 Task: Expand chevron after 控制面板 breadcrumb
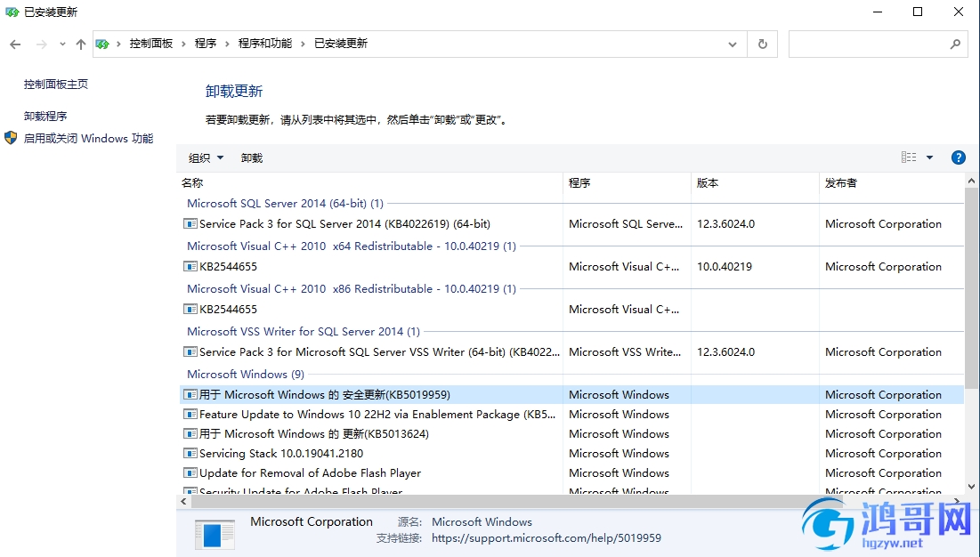(x=183, y=44)
